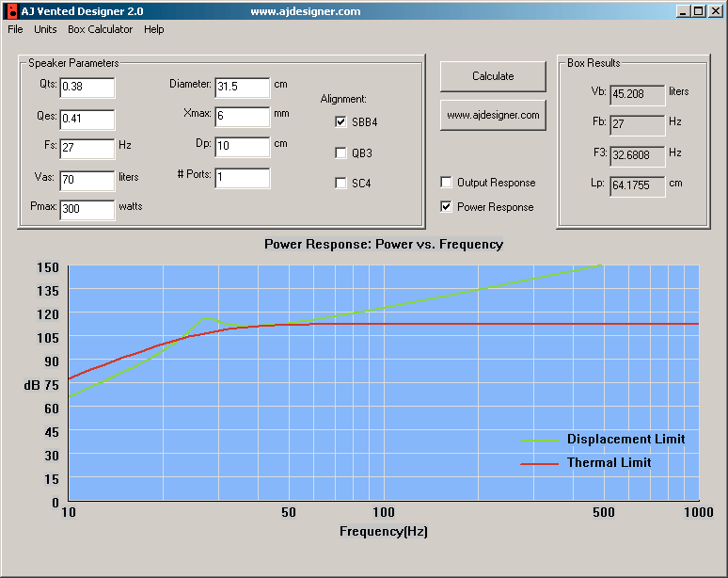The height and width of the screenshot is (578, 728).
Task: Open the Help menu
Action: 153,29
